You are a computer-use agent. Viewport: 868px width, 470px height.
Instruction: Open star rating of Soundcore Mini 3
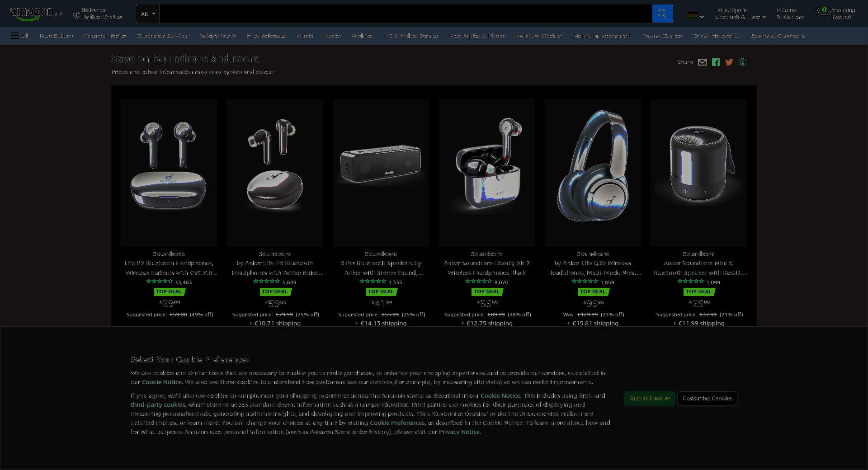pyautogui.click(x=690, y=282)
